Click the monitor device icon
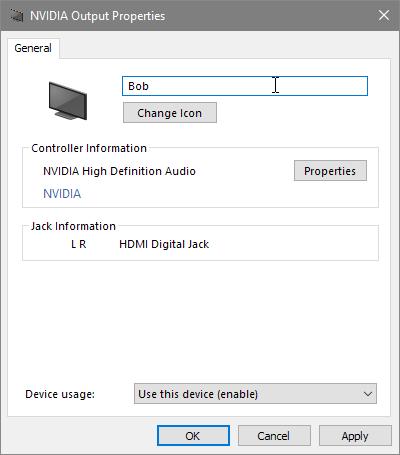Image resolution: width=400 pixels, height=455 pixels. pyautogui.click(x=68, y=100)
